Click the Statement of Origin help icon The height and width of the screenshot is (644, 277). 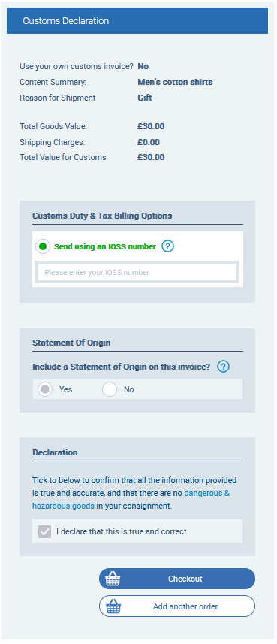(x=223, y=367)
